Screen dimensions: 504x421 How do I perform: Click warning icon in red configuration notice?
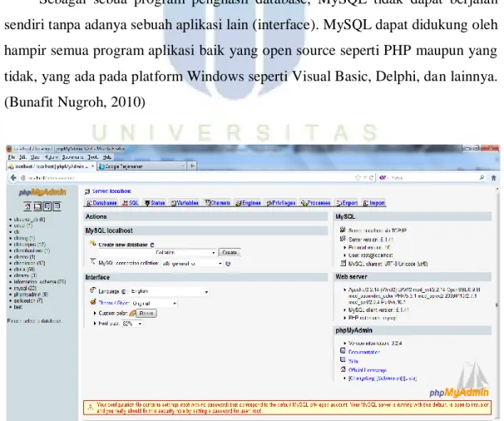tap(91, 408)
